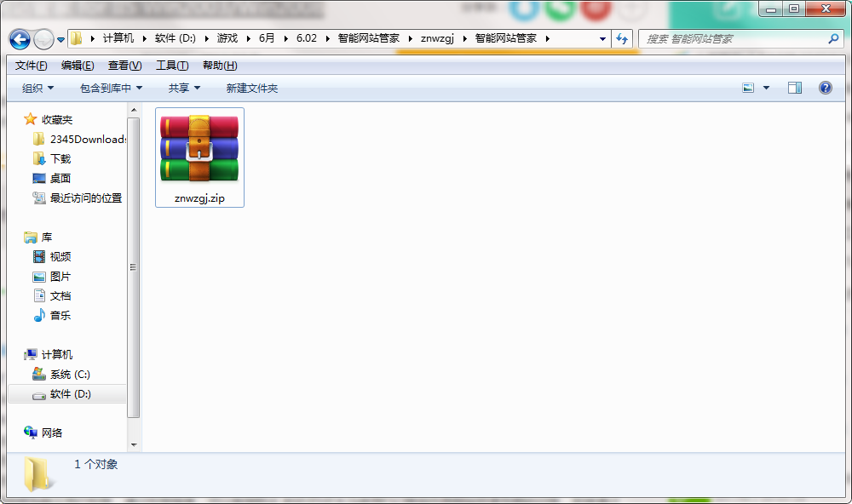Open the 工具(T) menu
852x504 pixels.
click(172, 66)
